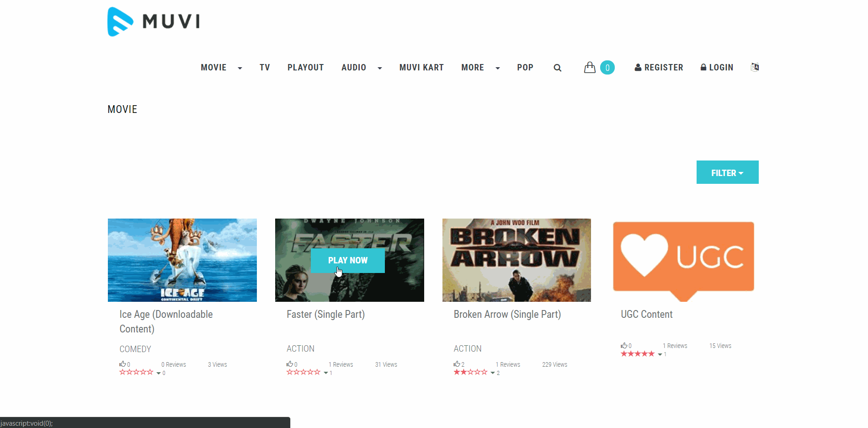The image size is (868, 428).
Task: Open the language translate icon
Action: [755, 67]
